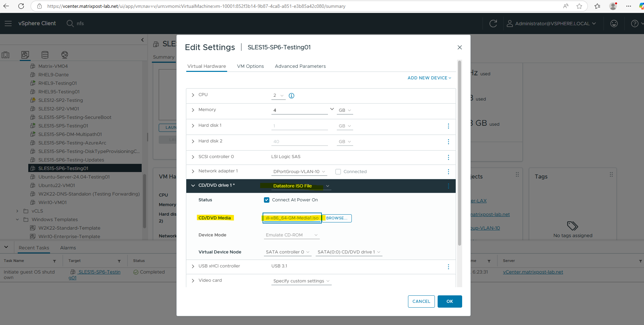The image size is (644, 325).
Task: Open vCenter.matrixpost-lab.net server link
Action: click(x=533, y=272)
